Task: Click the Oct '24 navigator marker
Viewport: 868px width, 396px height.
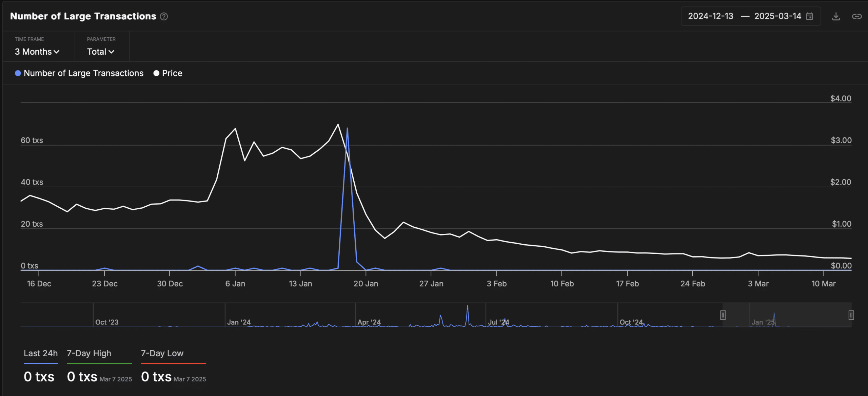Action: 631,322
